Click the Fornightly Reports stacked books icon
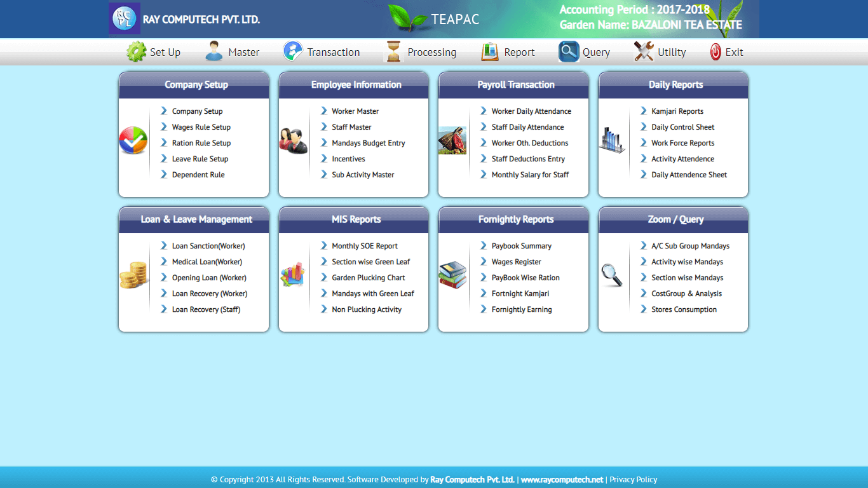This screenshot has width=868, height=488. point(452,275)
